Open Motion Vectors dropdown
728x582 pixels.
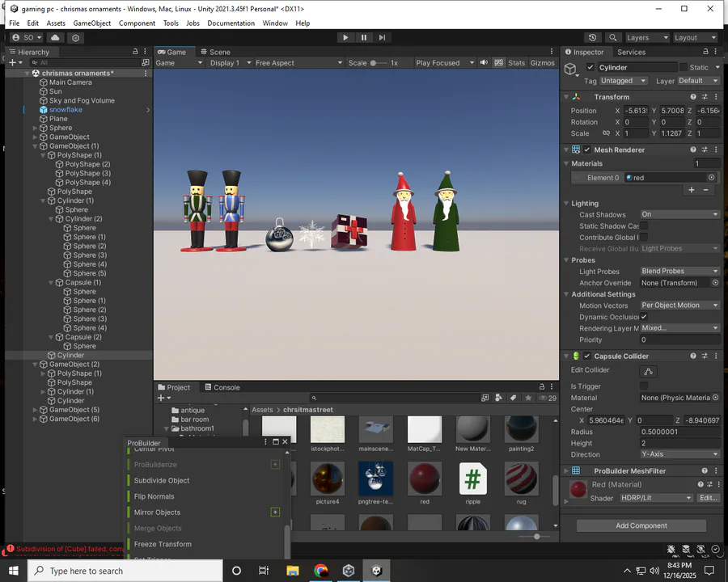point(679,305)
